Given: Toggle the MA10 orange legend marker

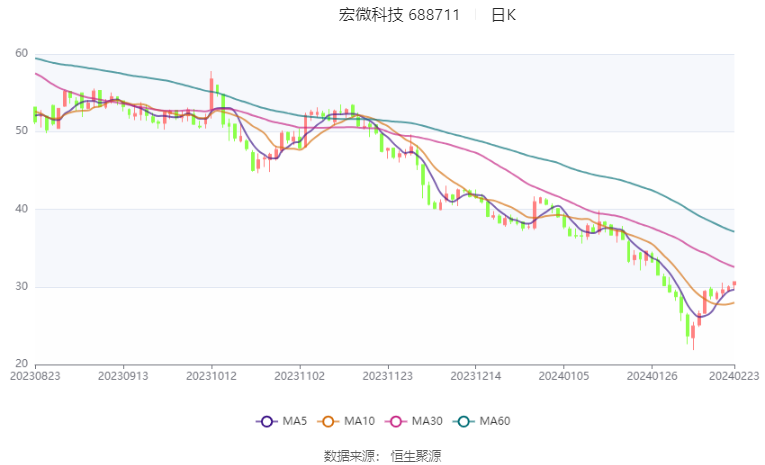Looking at the screenshot, I should [x=328, y=422].
